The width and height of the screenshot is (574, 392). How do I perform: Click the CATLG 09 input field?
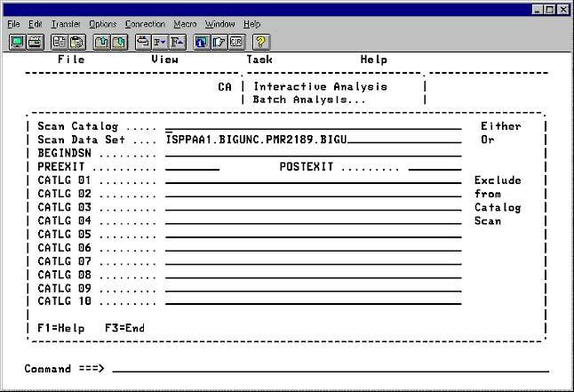[314, 289]
